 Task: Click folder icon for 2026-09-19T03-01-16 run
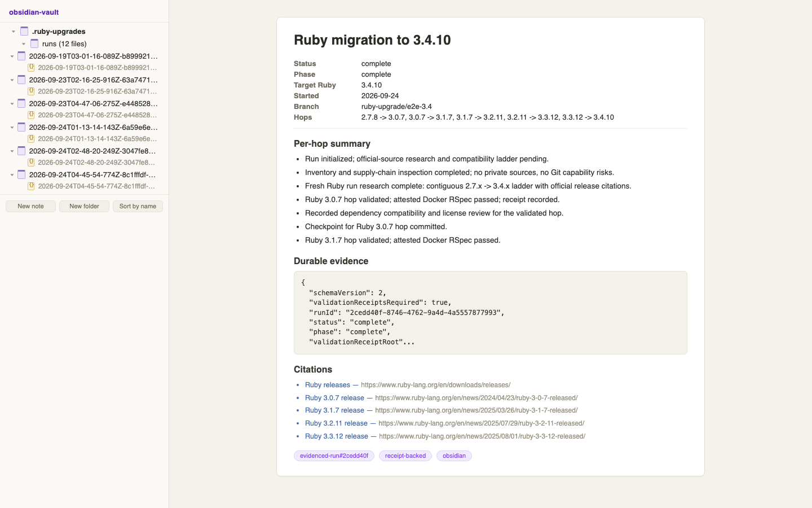(21, 56)
